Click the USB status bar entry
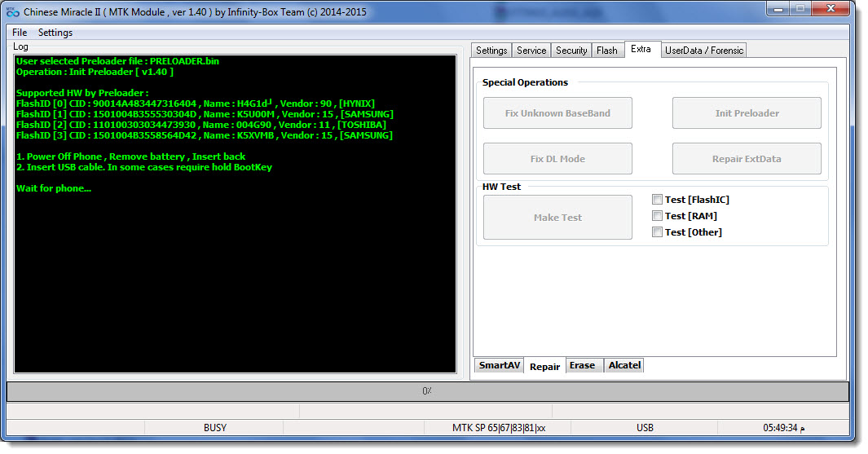868x454 pixels. tap(645, 427)
